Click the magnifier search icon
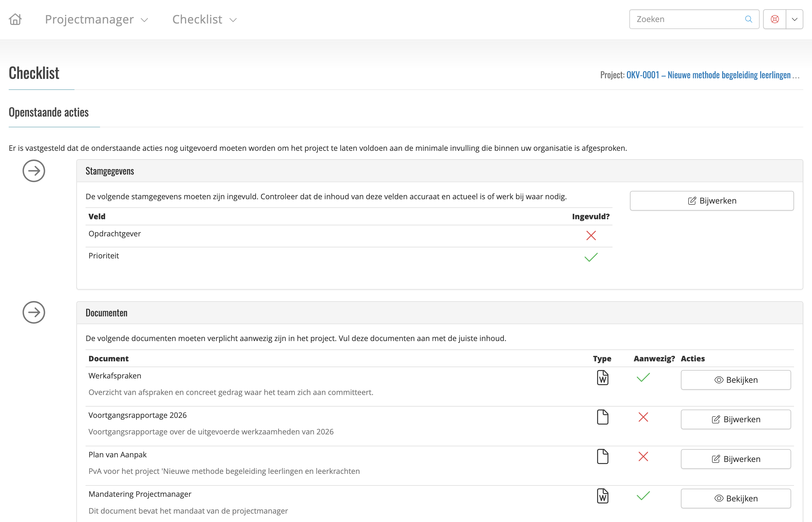812x522 pixels. (748, 19)
